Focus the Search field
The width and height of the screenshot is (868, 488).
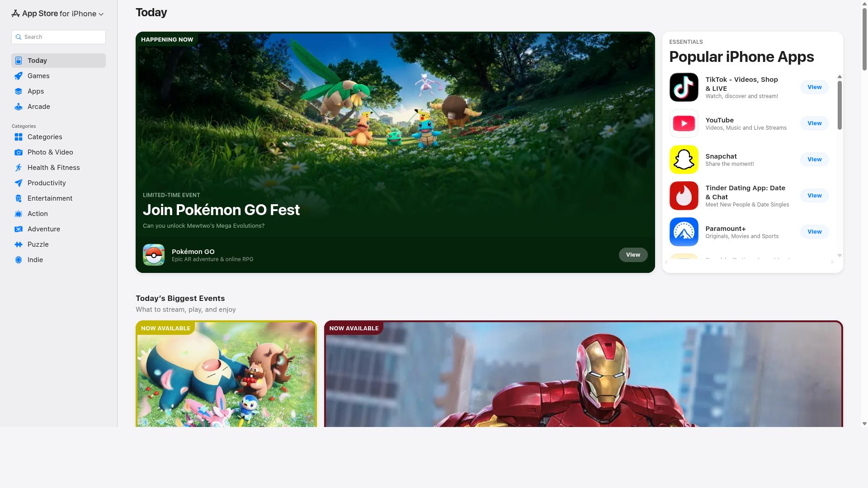tap(58, 37)
